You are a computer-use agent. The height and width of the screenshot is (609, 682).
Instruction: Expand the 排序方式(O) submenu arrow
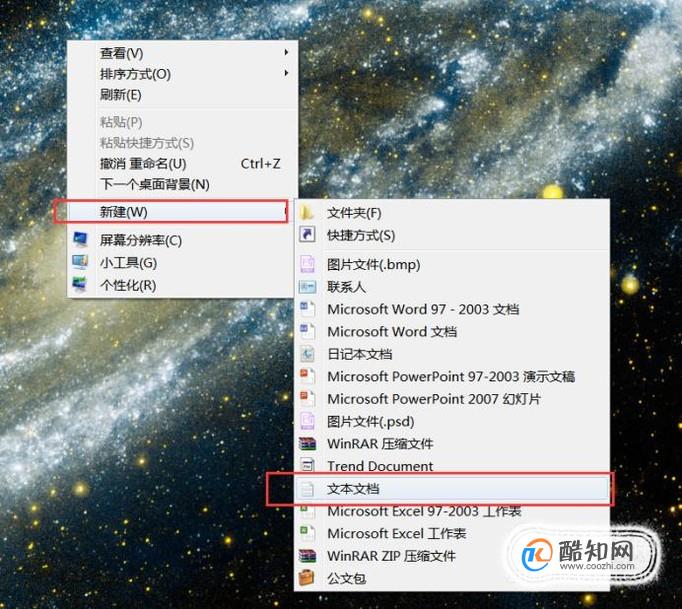tap(286, 73)
